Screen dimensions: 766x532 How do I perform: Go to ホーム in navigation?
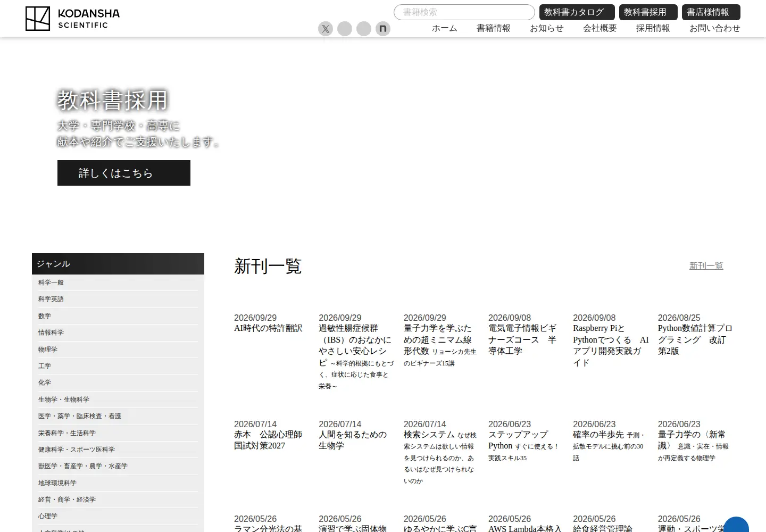(x=445, y=28)
